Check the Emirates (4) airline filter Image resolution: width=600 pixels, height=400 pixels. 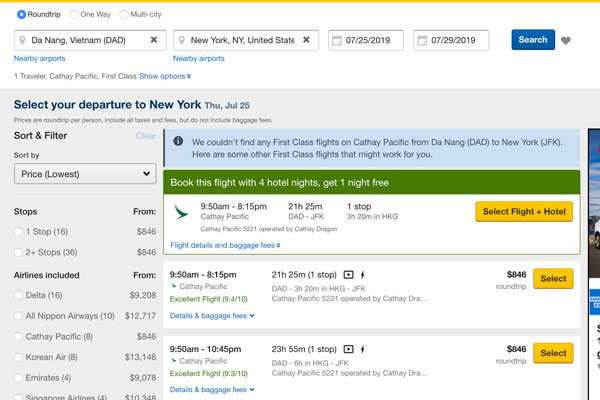pos(18,378)
